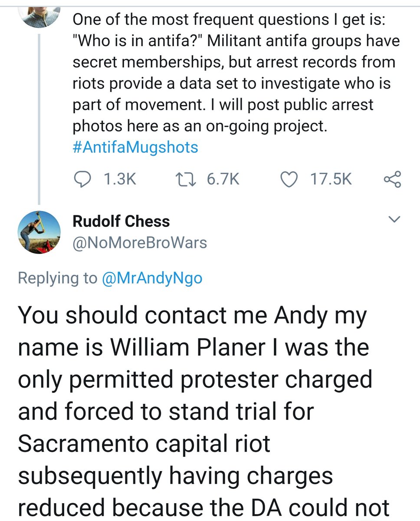
Task: Select the 'Replying to' label
Action: pyautogui.click(x=58, y=278)
